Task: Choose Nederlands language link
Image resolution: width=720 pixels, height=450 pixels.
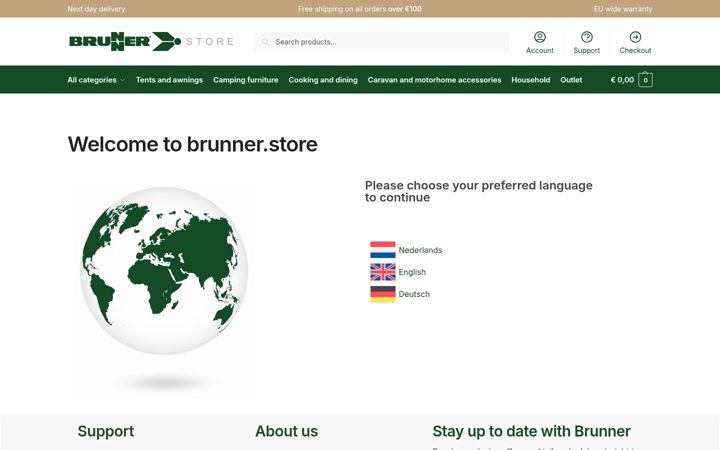Action: (x=420, y=250)
